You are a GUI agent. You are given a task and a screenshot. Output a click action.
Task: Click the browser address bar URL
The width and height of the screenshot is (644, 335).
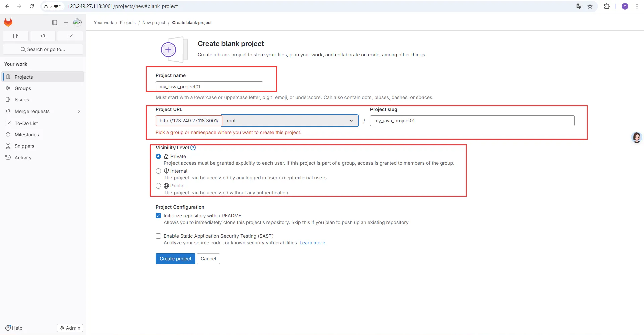(123, 6)
